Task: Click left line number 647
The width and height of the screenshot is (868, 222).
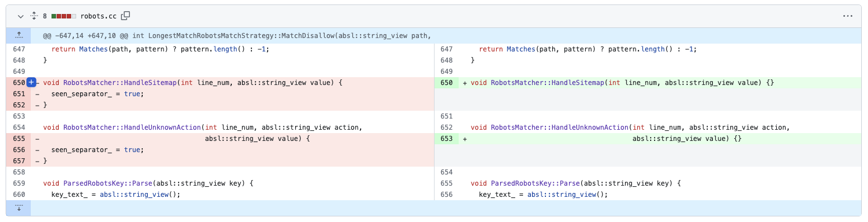Action: 18,49
